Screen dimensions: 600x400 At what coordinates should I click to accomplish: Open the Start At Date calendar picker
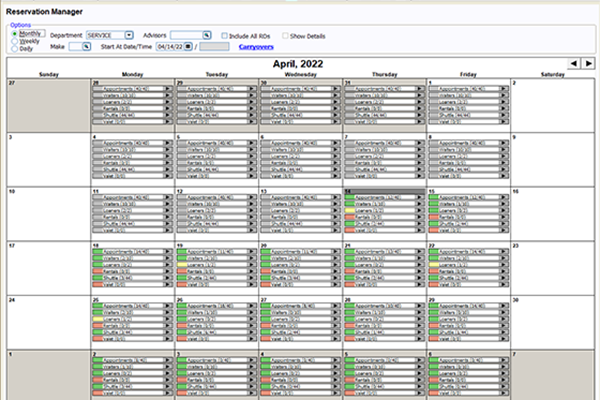click(188, 47)
